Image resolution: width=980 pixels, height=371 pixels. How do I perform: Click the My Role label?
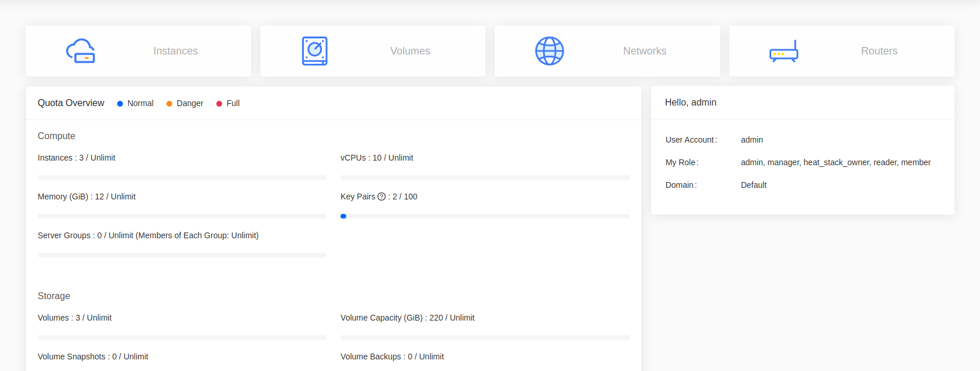coord(682,162)
